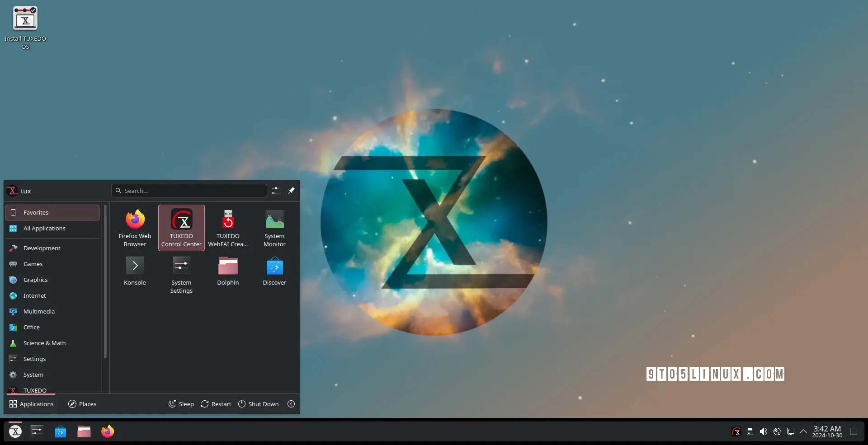Open Disks & Devices tray icon
868x445 pixels.
[777, 431]
